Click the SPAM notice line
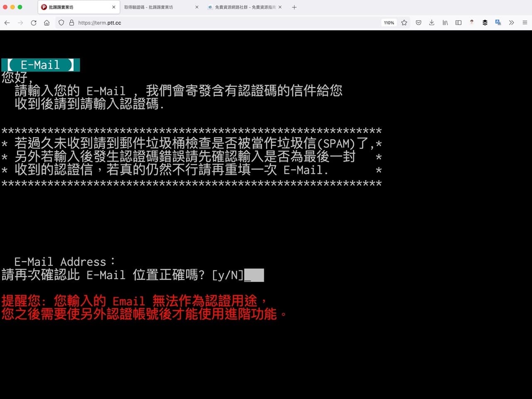Viewport: 532px width, 399px height. (192, 143)
